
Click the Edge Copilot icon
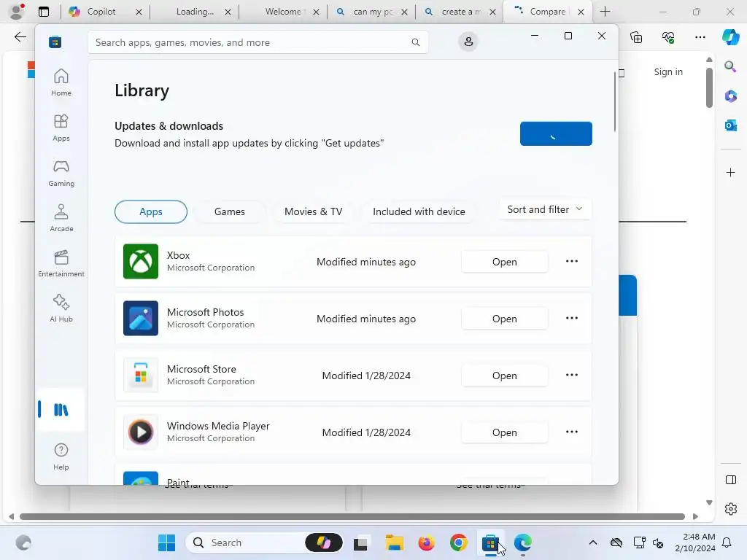pyautogui.click(x=730, y=37)
